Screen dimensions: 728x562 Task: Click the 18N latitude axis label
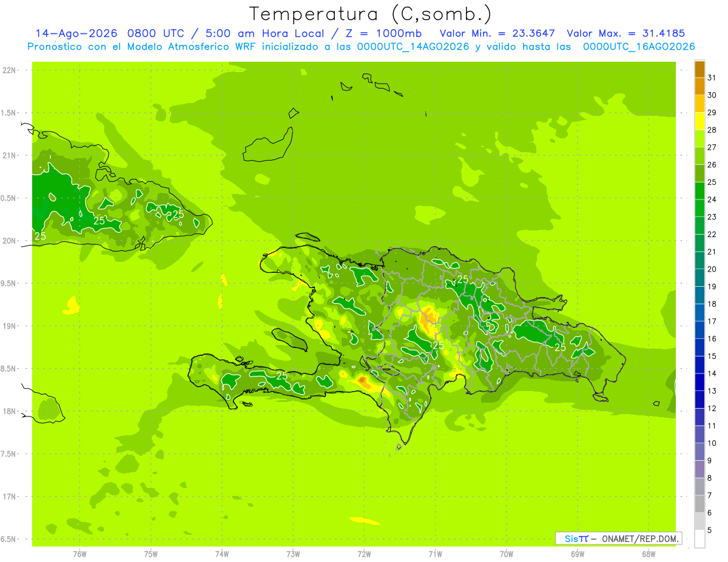click(10, 411)
